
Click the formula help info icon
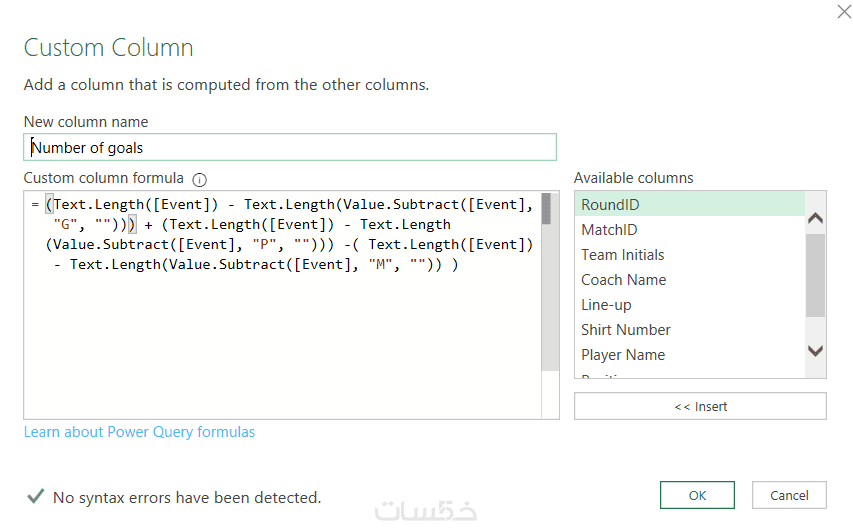(x=199, y=180)
